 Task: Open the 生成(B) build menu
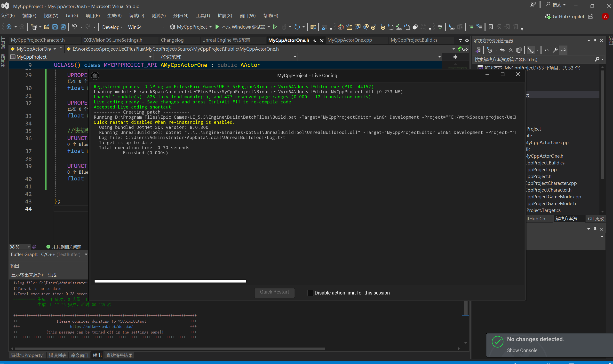click(x=114, y=16)
